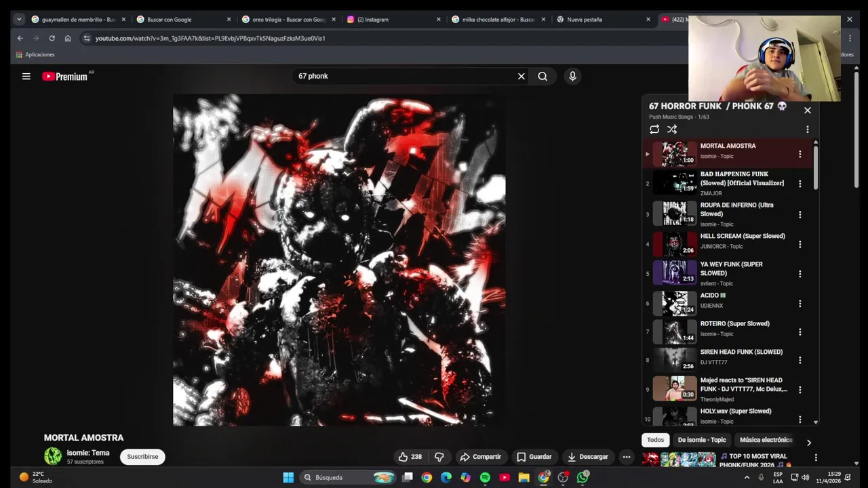This screenshot has height=488, width=868.
Task: Open isomie: Tema channel link
Action: coord(88,453)
